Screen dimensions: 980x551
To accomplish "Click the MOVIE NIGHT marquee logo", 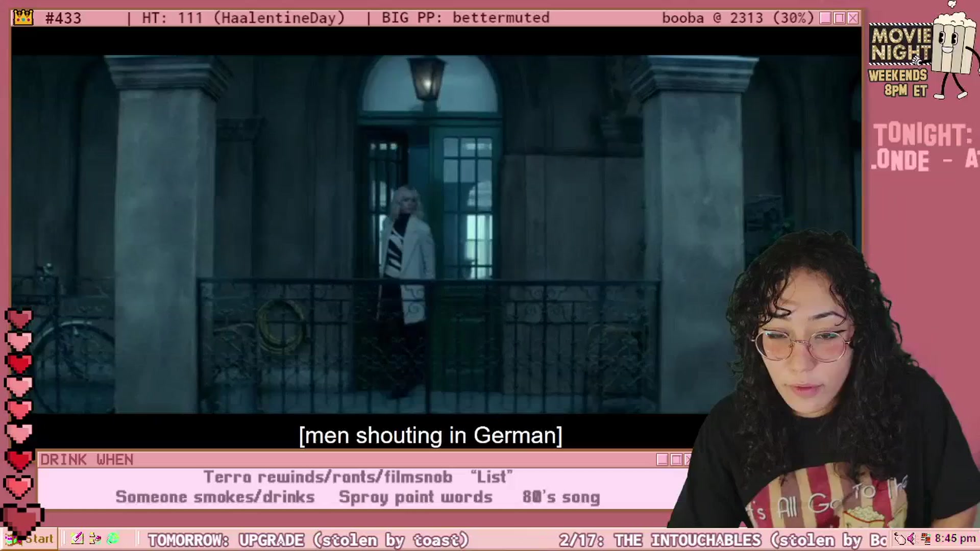I will pos(900,45).
